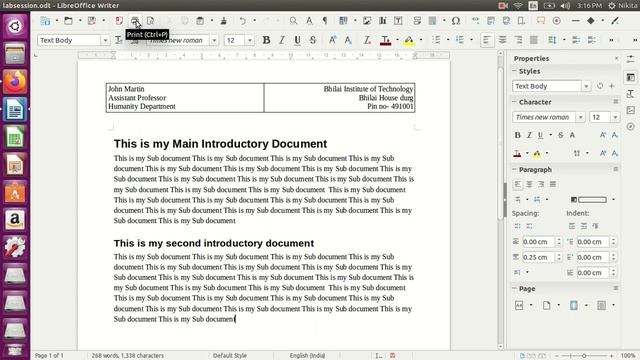Toggle Underline in the formatting toolbar
Image resolution: width=640 pixels, height=360 pixels.
pyautogui.click(x=298, y=40)
